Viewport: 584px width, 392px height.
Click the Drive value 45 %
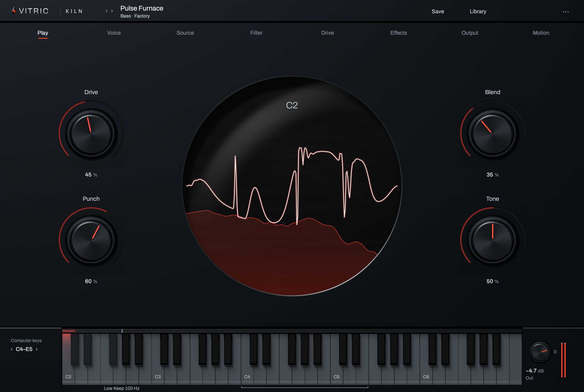click(x=91, y=175)
